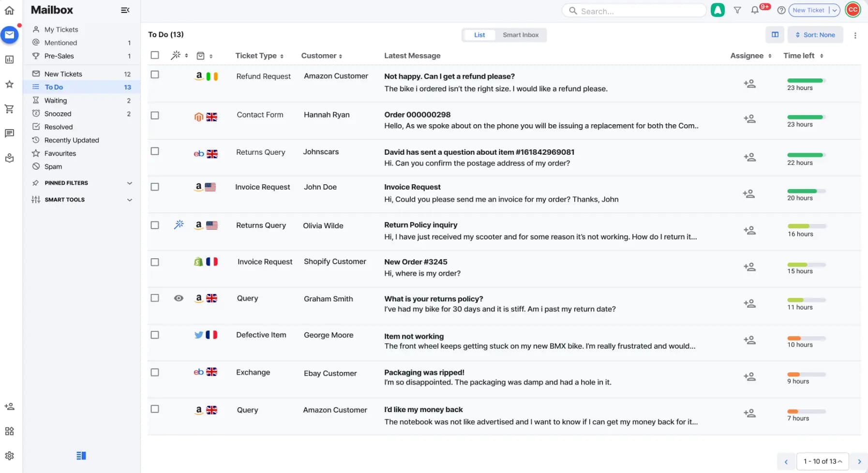The image size is (868, 473).
Task: Assign the Refund Request ticket to a user
Action: click(749, 84)
